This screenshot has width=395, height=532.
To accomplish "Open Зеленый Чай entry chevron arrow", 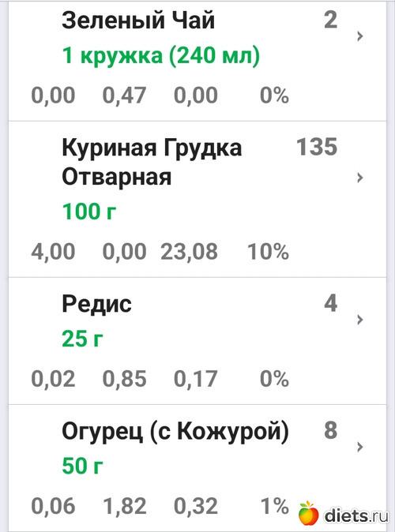I will click(x=360, y=36).
